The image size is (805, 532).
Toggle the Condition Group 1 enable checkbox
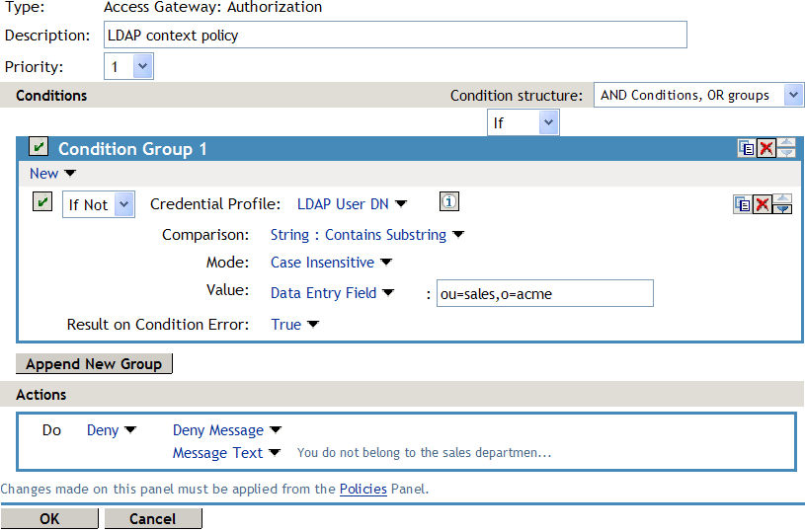[x=39, y=147]
